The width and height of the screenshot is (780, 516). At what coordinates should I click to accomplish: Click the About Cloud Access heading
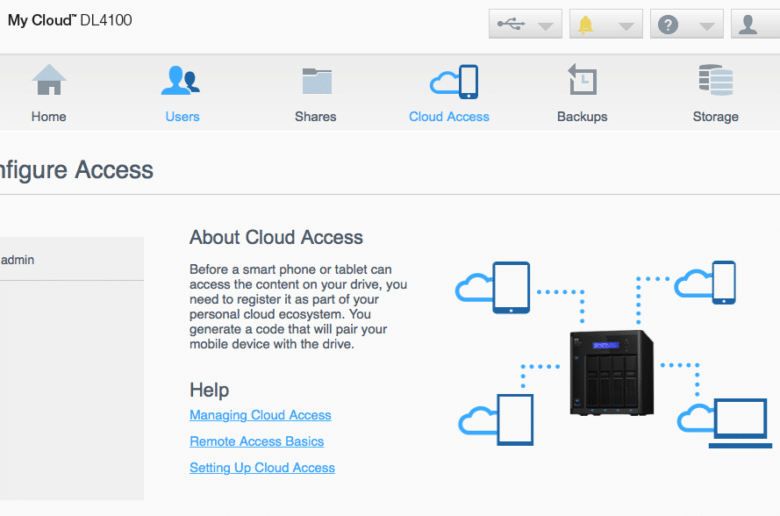(x=276, y=237)
